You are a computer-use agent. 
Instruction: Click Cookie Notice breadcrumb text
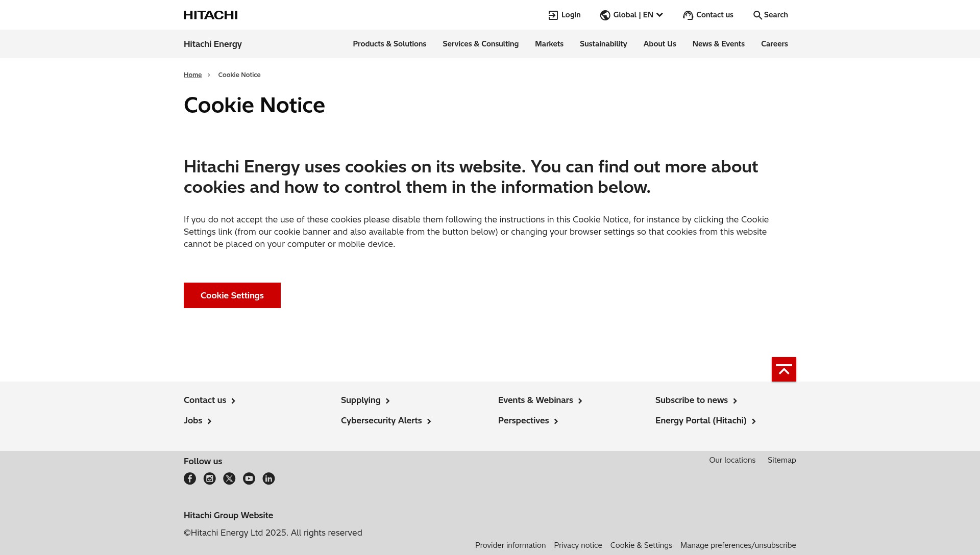[x=239, y=75]
